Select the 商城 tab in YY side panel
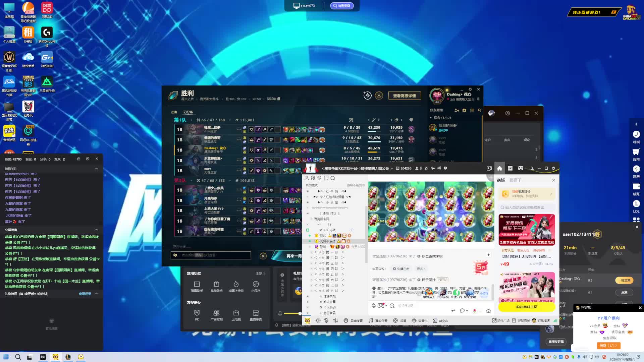 501,180
